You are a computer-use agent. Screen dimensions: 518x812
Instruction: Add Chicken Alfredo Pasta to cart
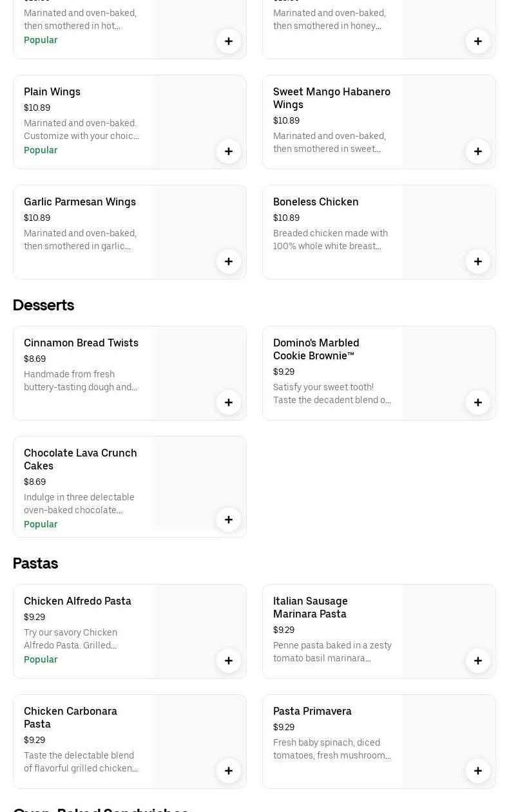pos(229,661)
